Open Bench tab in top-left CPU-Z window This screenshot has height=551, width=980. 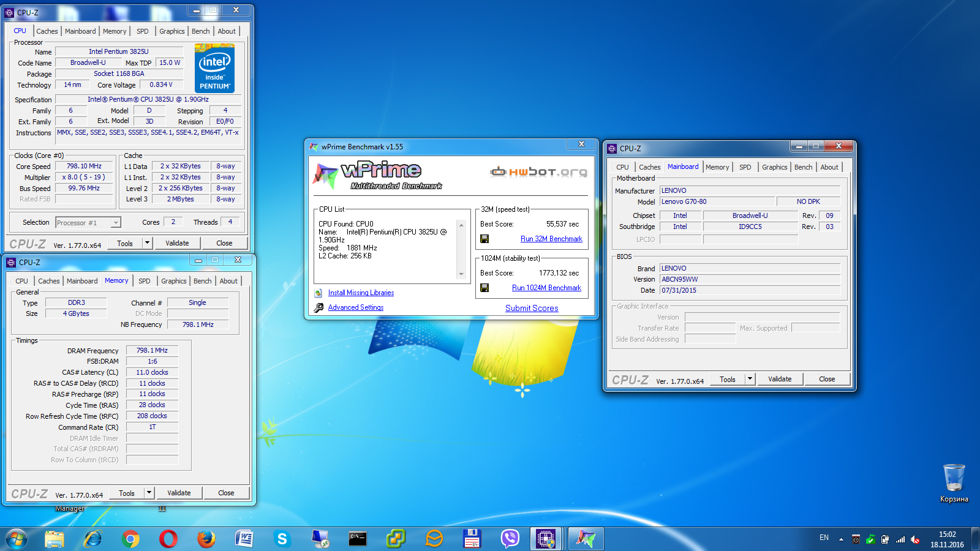pos(201,31)
